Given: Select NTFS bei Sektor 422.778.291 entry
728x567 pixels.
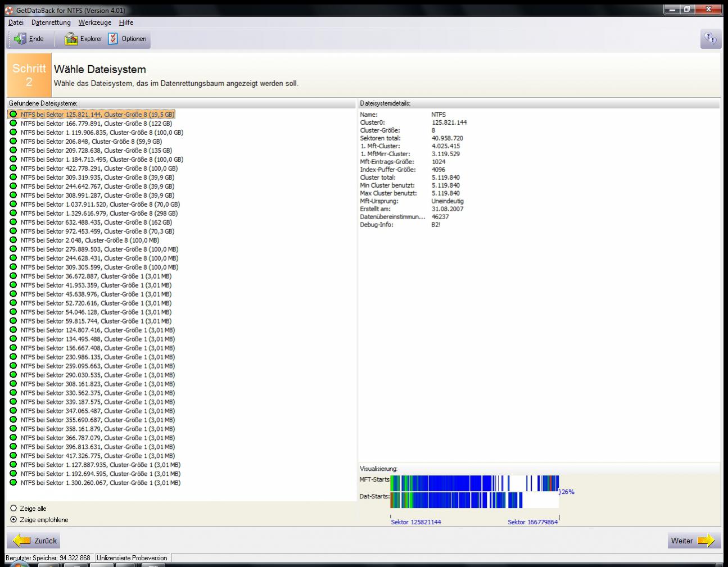Looking at the screenshot, I should 94,169.
